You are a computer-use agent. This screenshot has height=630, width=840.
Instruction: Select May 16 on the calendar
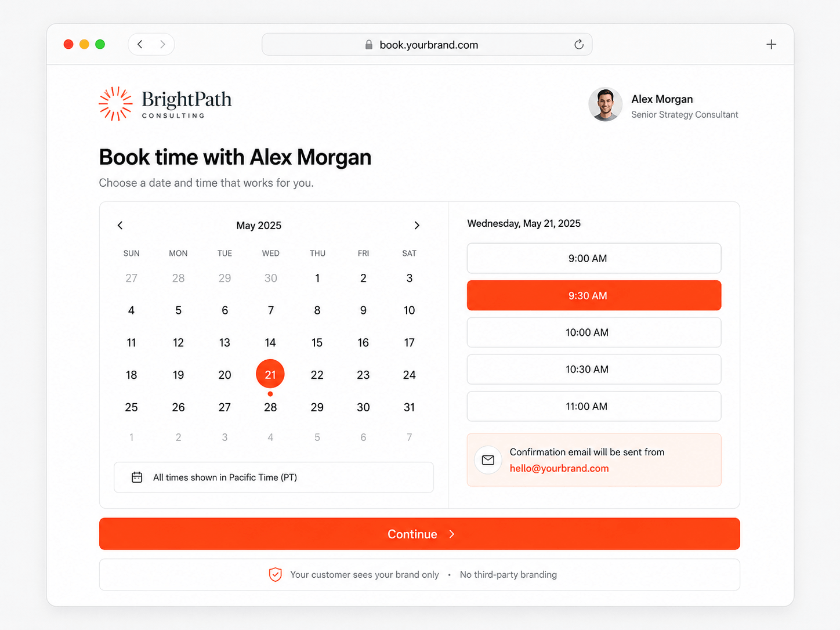click(363, 343)
